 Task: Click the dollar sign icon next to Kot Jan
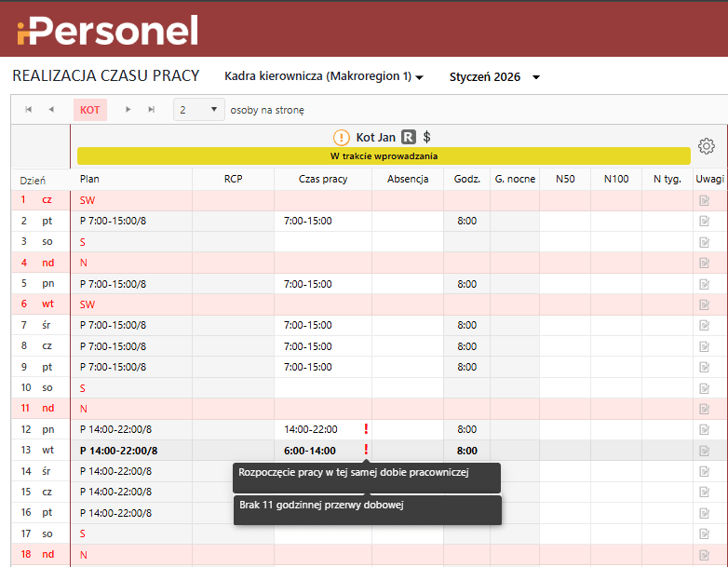426,138
